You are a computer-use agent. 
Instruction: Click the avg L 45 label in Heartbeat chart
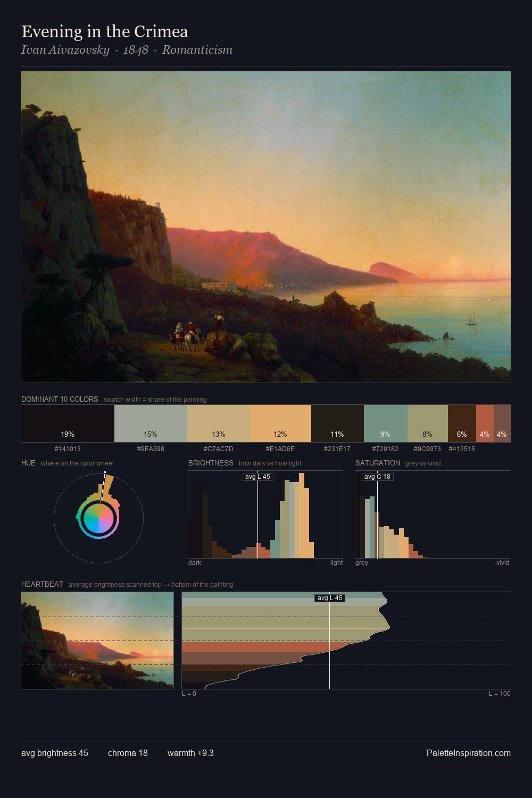point(330,598)
